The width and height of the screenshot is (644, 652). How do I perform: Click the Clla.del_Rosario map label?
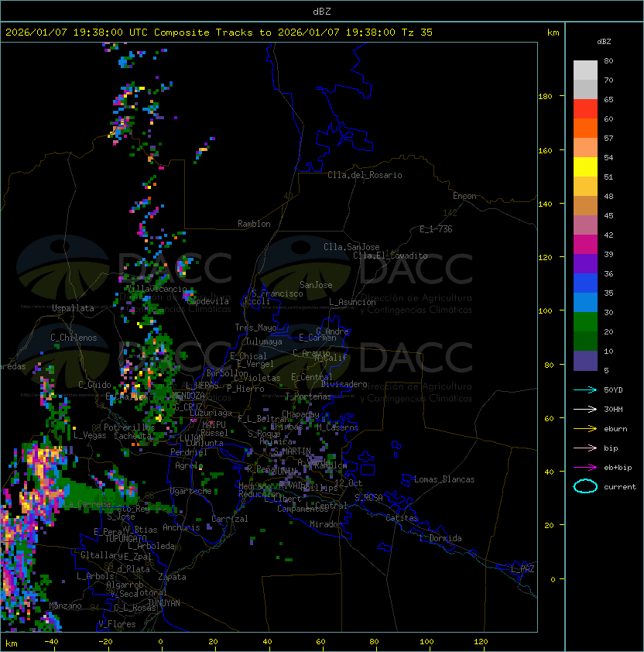click(x=365, y=175)
